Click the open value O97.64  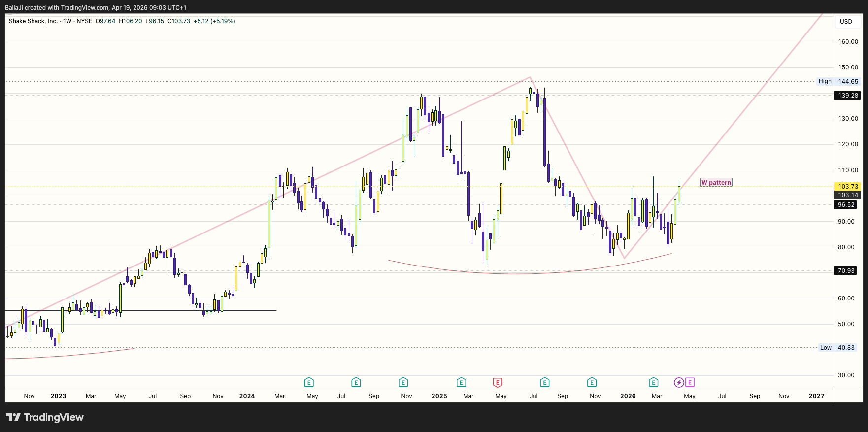click(105, 21)
